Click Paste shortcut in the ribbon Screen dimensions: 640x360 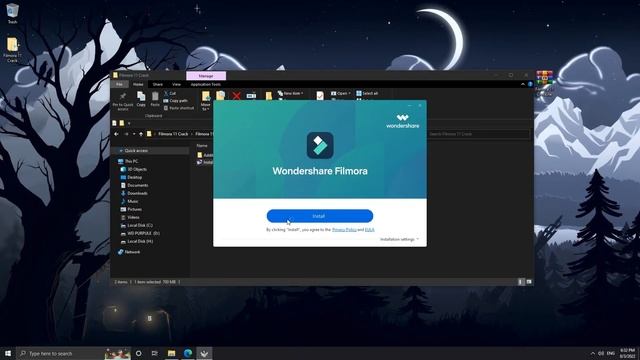tap(179, 108)
